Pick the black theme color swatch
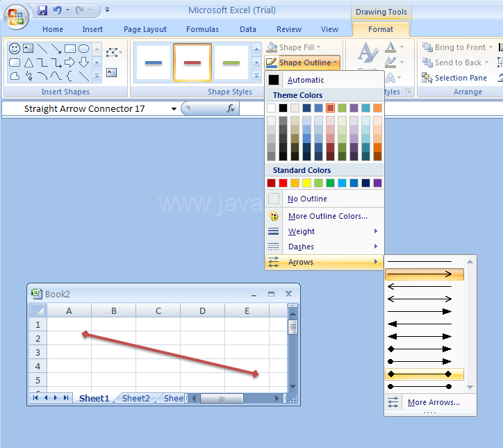 (283, 108)
